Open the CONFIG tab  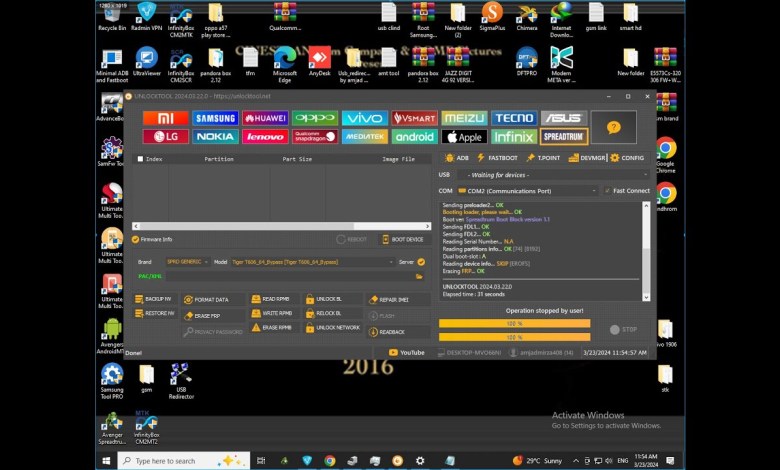click(x=627, y=158)
